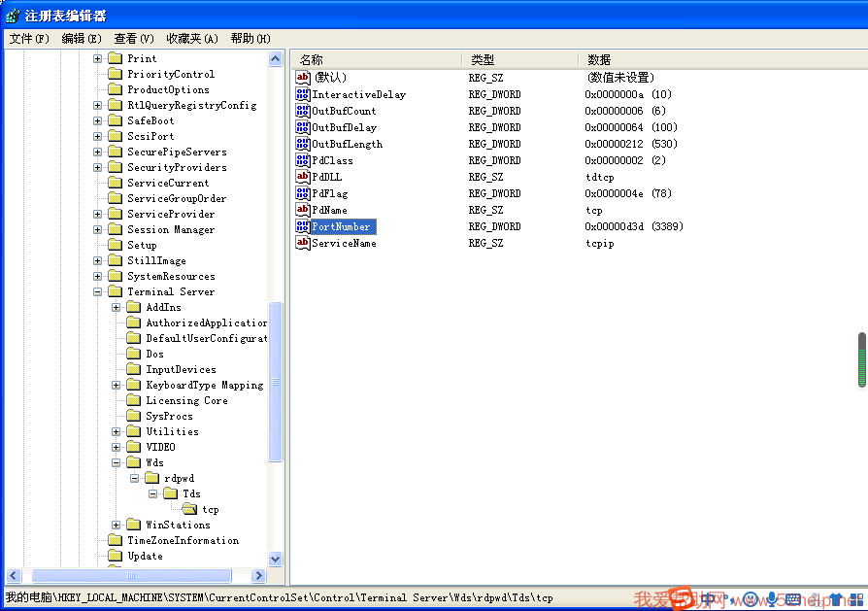Image resolution: width=868 pixels, height=611 pixels.
Task: Expand the Session Manager node
Action: [98, 229]
